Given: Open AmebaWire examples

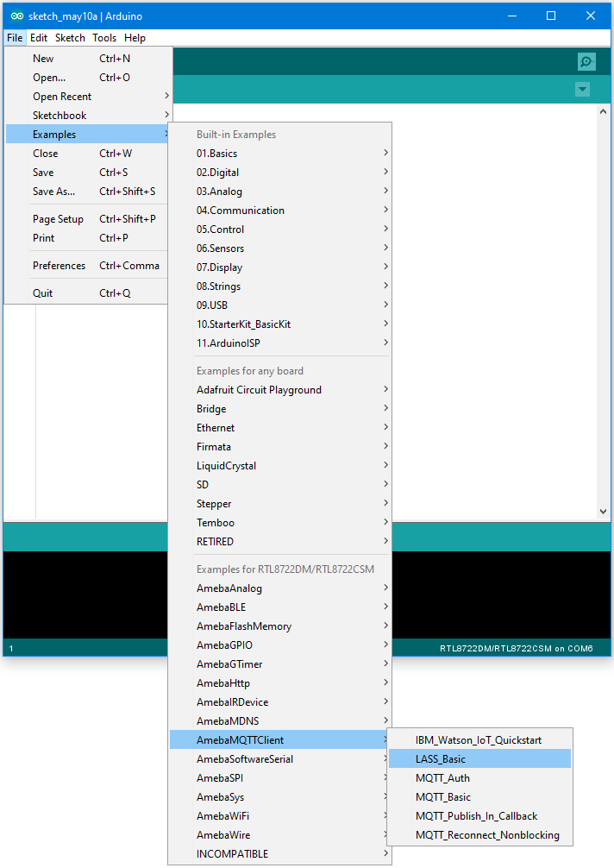Looking at the screenshot, I should point(280,835).
